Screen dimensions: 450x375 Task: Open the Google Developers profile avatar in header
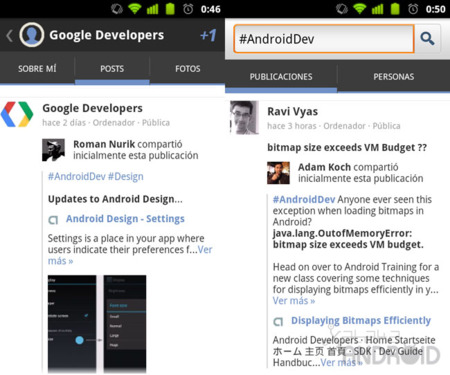point(32,35)
